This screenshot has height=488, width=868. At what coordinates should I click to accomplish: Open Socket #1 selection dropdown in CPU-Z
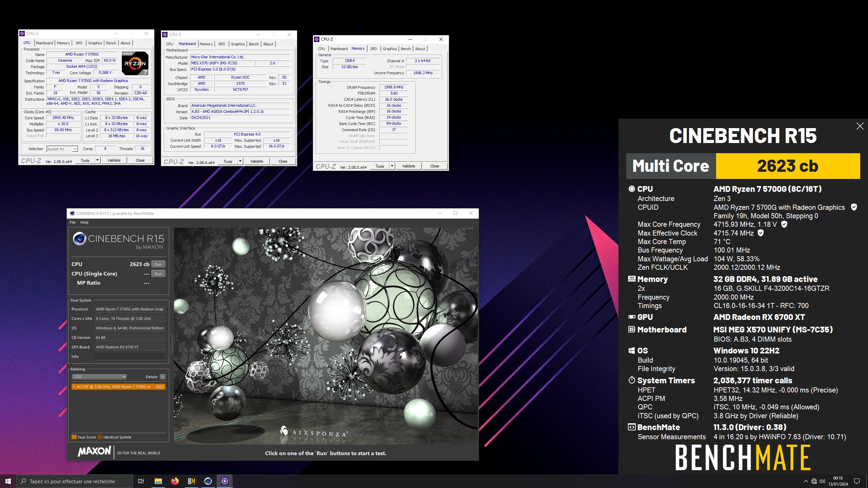(62, 149)
